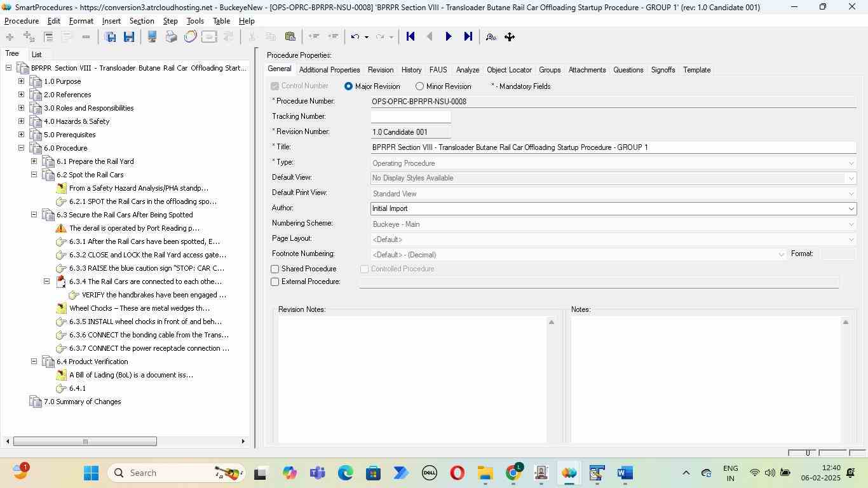Expand the 1.0 Purpose tree node
The height and width of the screenshot is (488, 868).
click(21, 81)
